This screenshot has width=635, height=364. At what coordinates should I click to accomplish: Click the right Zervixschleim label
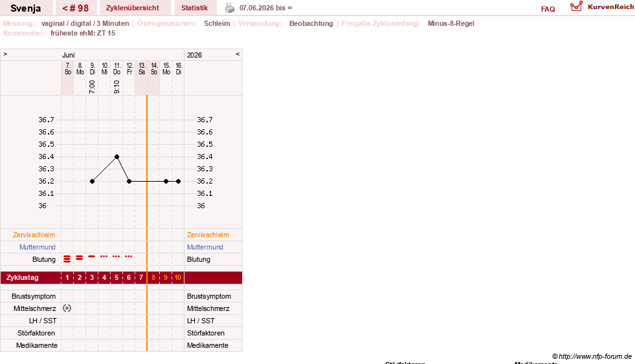(208, 235)
